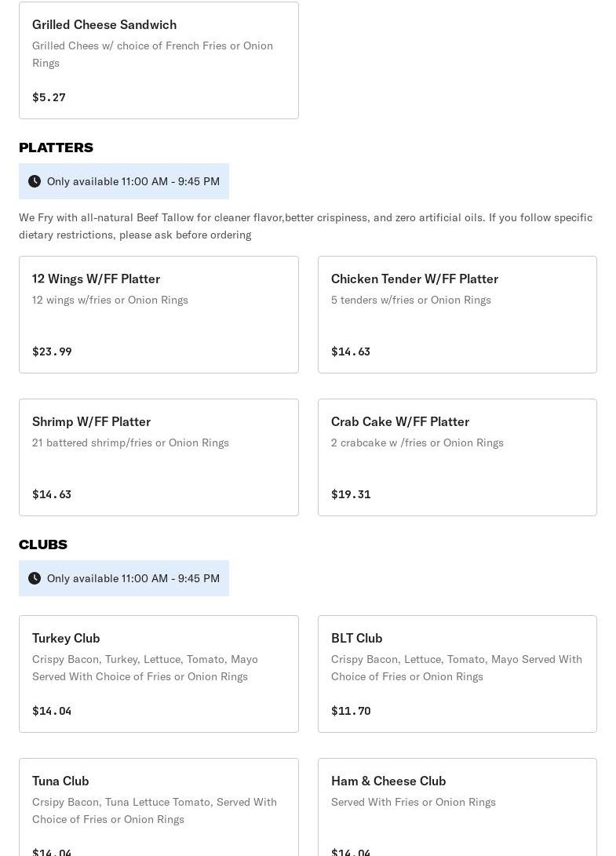Open the Turkey Club menu item

click(159, 674)
